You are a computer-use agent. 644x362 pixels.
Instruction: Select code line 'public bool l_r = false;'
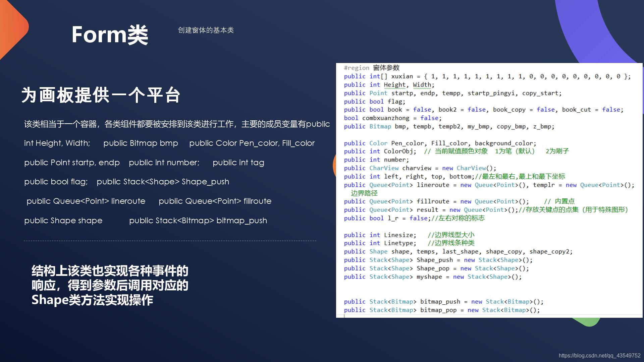414,218
